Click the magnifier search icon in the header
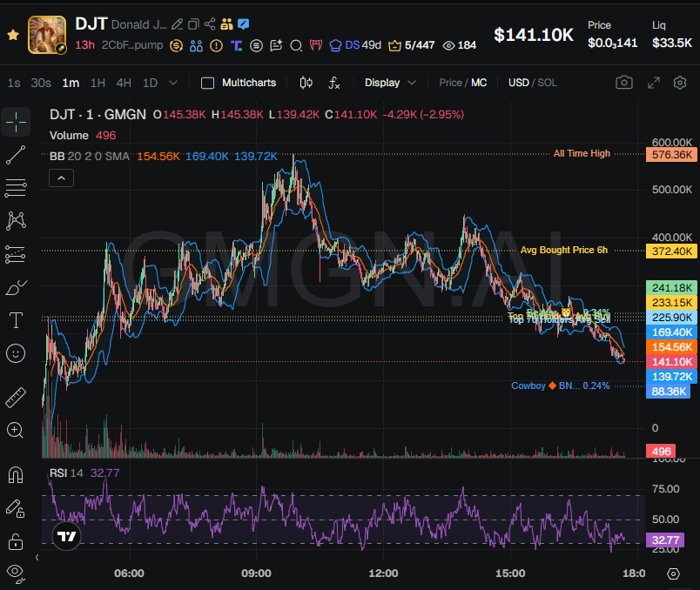This screenshot has height=590, width=700. (x=296, y=45)
